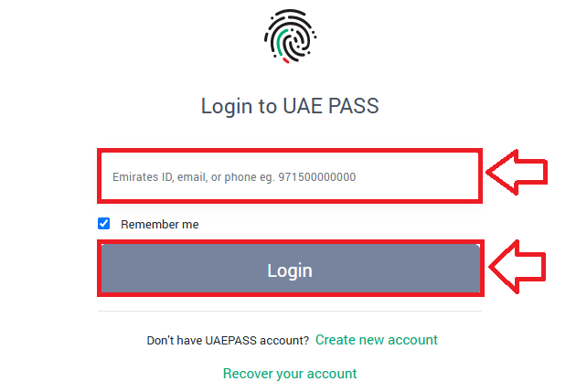Click the "971500000000" example in the placeholder
The width and height of the screenshot is (587, 392).
click(317, 177)
